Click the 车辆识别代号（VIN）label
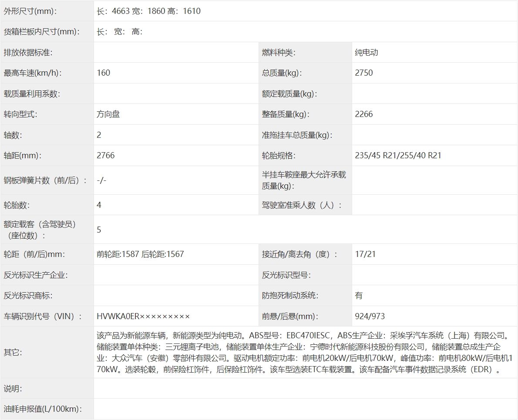This screenshot has height=420, width=518. point(43,316)
